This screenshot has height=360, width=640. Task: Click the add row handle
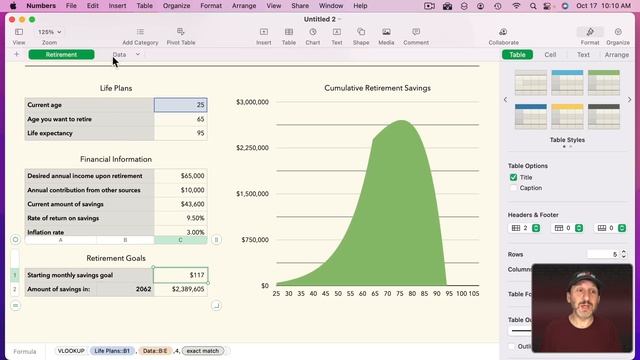tap(16, 305)
